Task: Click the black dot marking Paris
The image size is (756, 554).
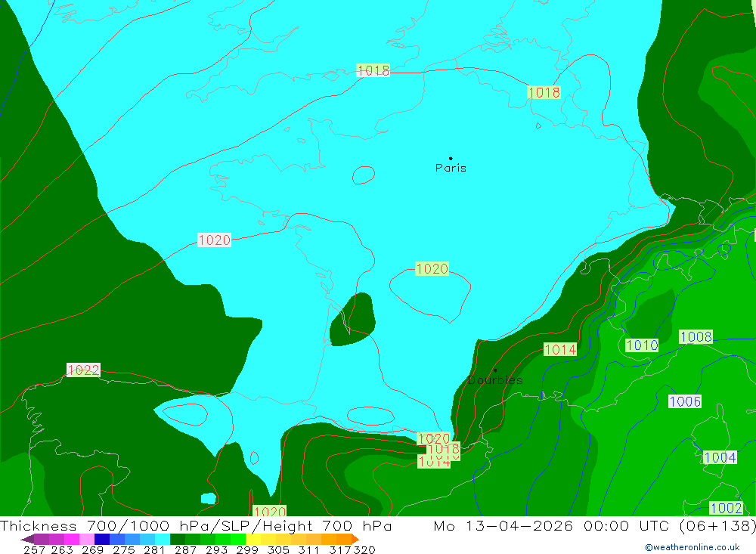Action: click(451, 158)
